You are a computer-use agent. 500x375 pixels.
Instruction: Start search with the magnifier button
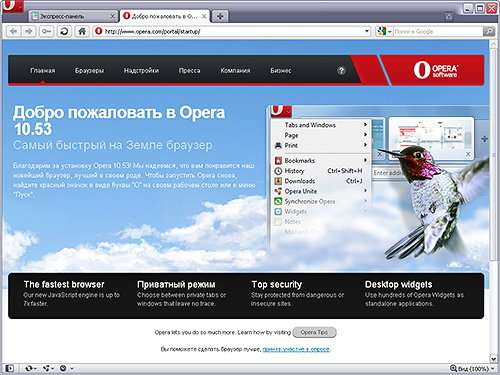(x=489, y=31)
